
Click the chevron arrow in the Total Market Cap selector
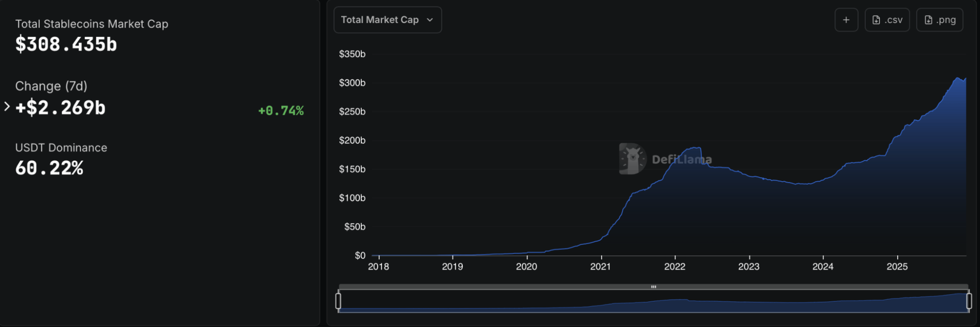point(430,20)
